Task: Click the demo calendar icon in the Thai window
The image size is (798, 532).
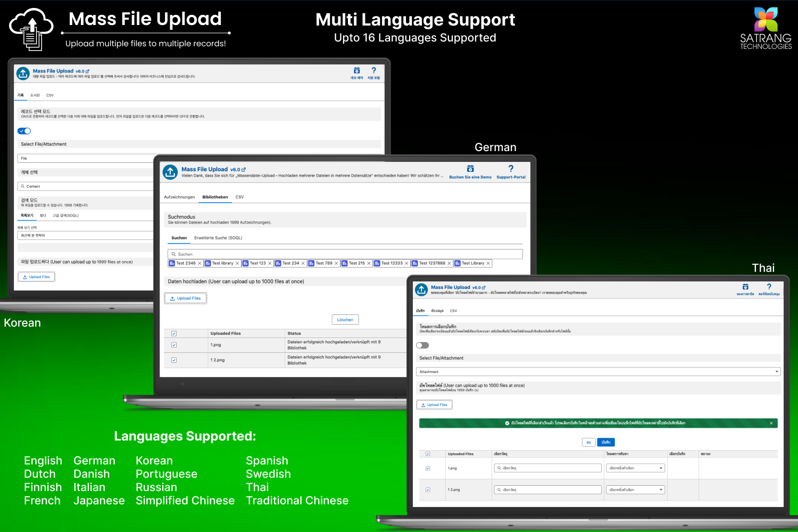Action: click(745, 287)
